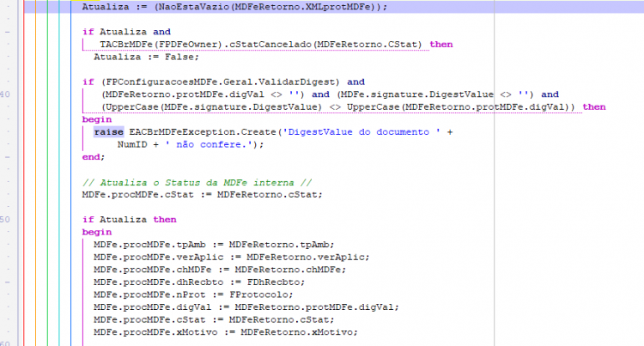Click the 'MDFe.procMDFe.verAplic' assignment line
The image size is (644, 346).
tap(232, 258)
